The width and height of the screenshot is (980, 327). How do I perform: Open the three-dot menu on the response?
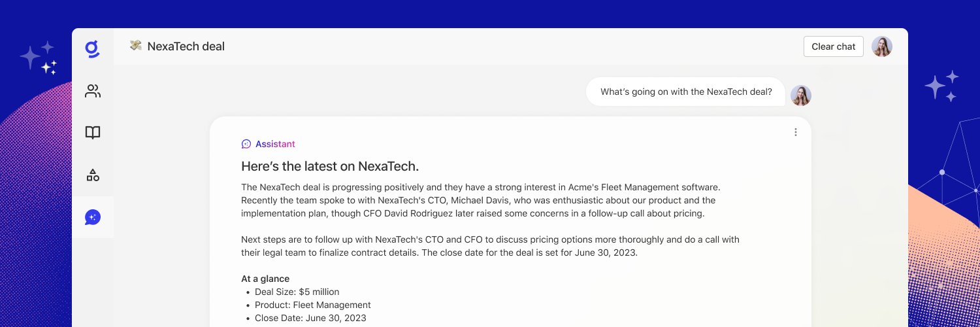coord(795,132)
